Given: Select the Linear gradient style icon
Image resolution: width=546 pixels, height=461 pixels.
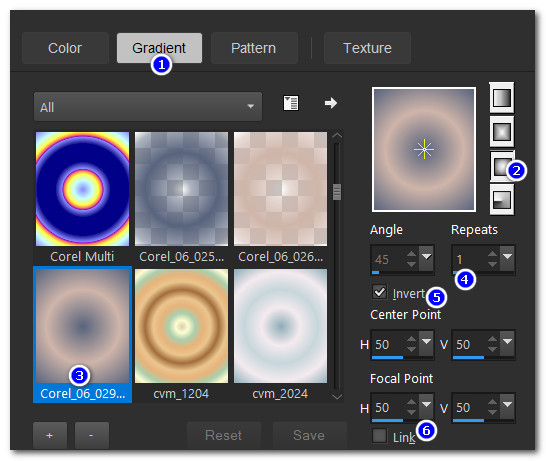Looking at the screenshot, I should (502, 98).
